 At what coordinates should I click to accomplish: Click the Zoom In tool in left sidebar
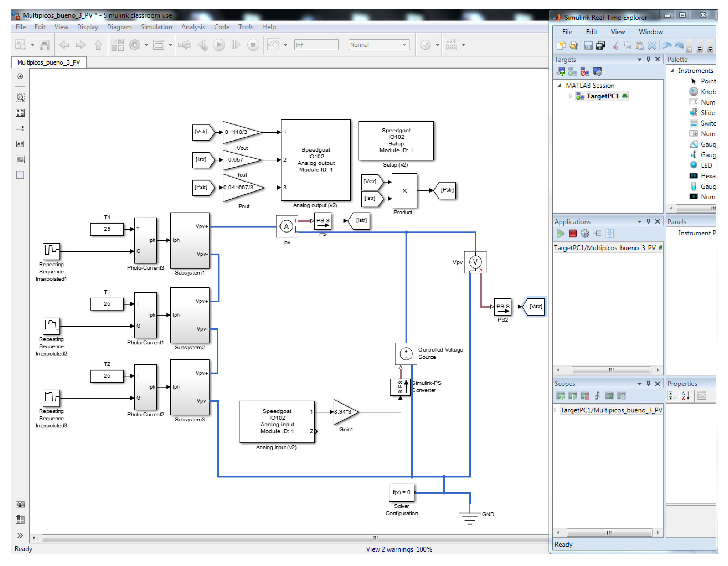point(20,97)
